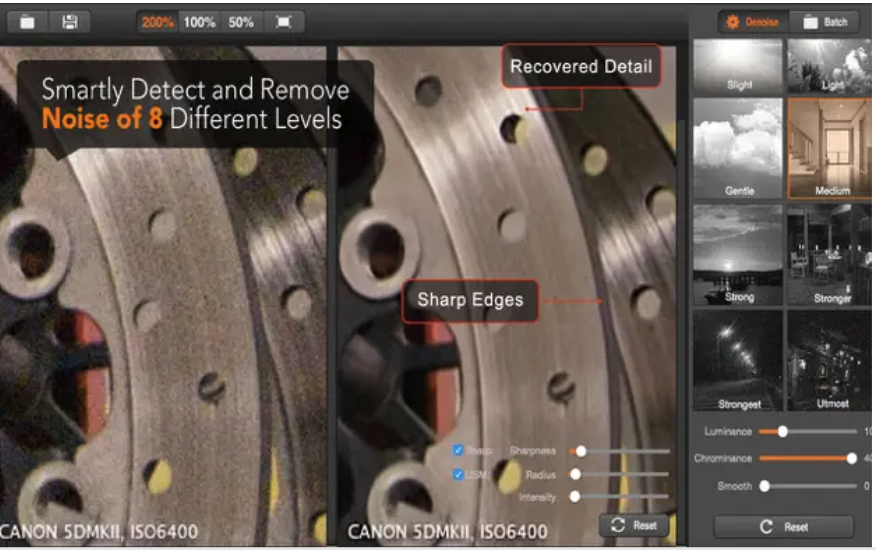Save the image using floppy disk icon
The height and width of the screenshot is (550, 876).
[x=70, y=22]
